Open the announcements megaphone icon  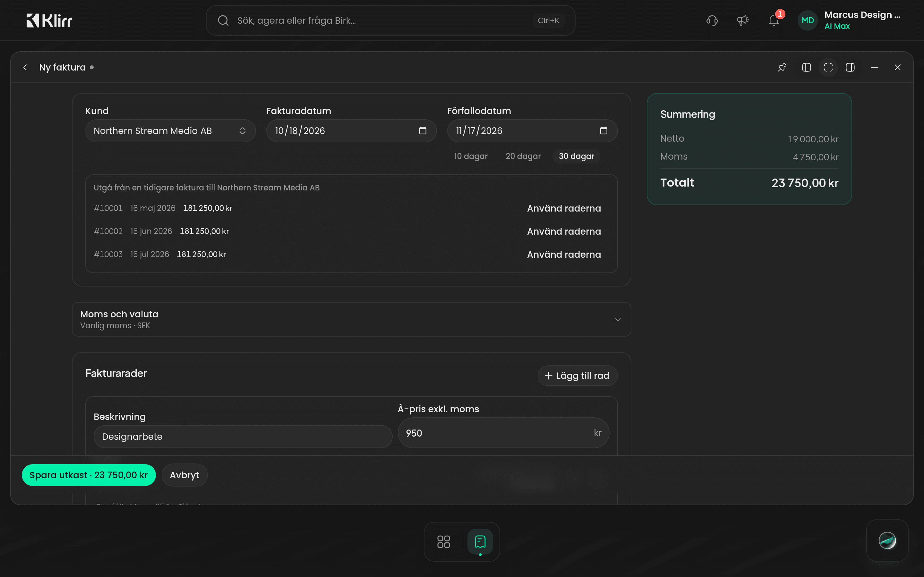[743, 20]
